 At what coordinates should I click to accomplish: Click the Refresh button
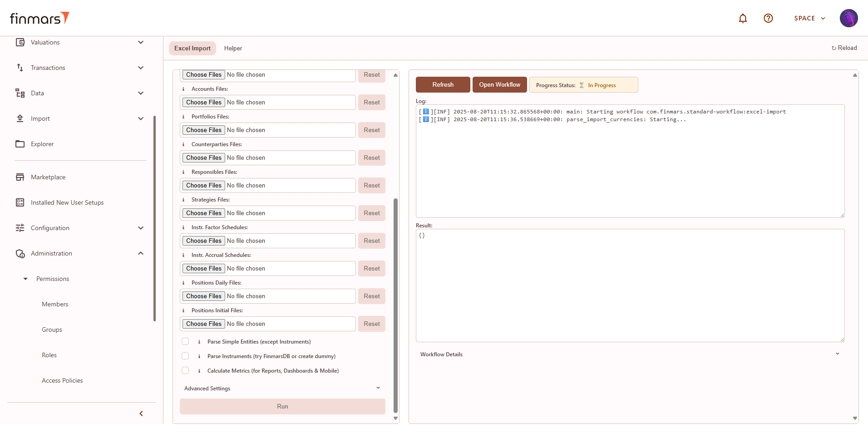point(443,84)
